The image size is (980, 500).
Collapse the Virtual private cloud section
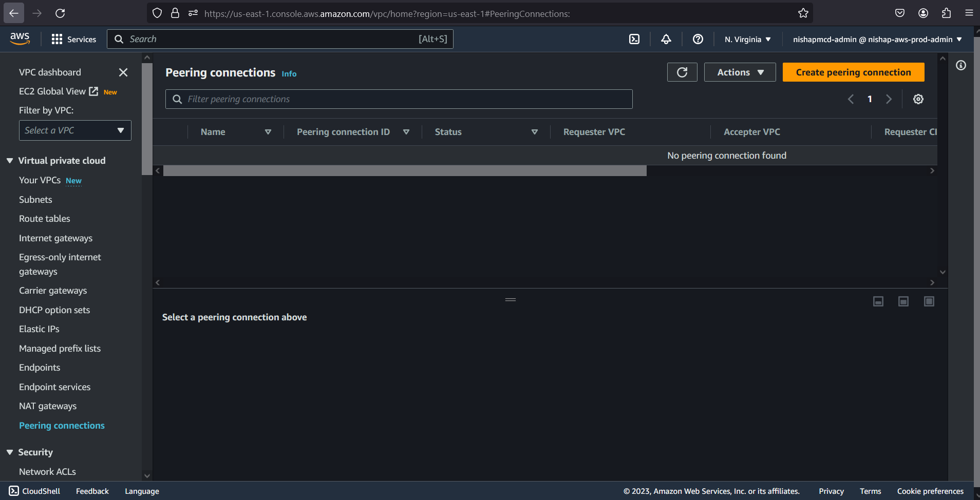pos(10,161)
